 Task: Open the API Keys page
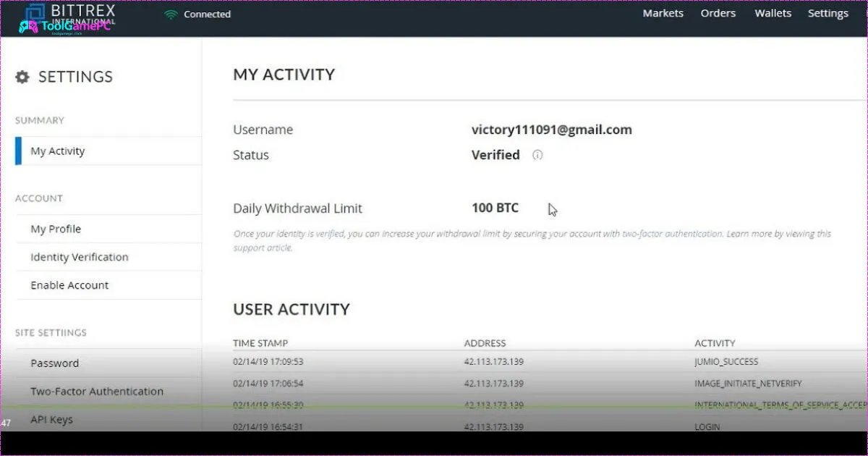(51, 419)
